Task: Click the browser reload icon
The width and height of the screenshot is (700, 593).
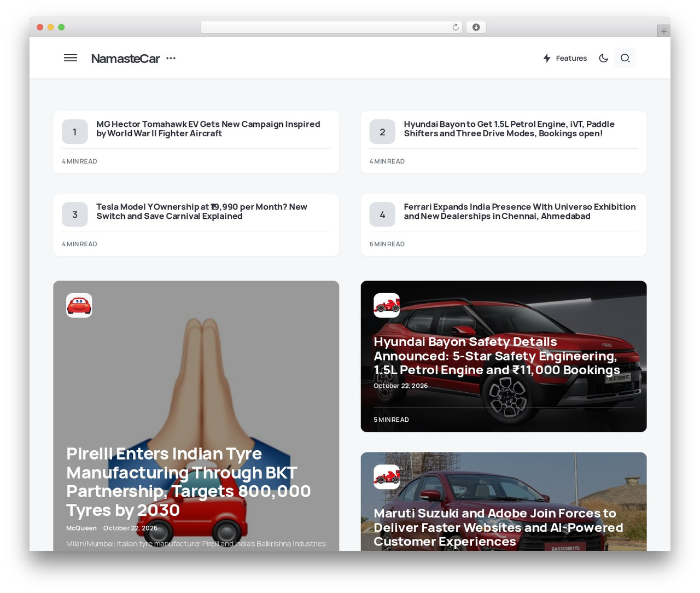Action: [x=456, y=27]
